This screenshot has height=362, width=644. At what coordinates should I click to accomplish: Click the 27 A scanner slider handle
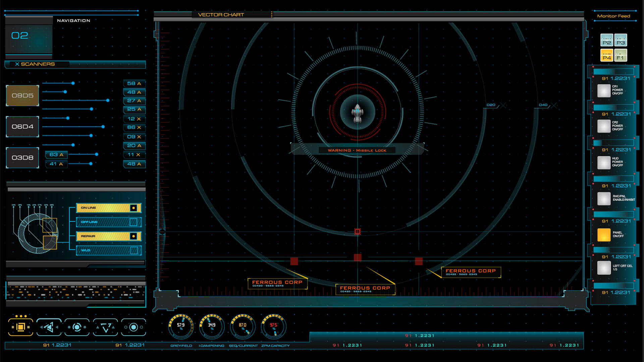click(x=108, y=100)
